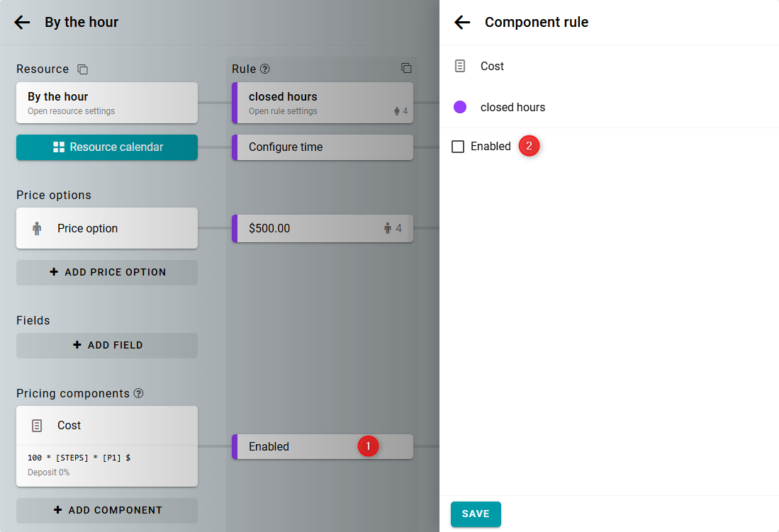The width and height of the screenshot is (779, 532).
Task: Click the purple closed hours color dot
Action: (460, 108)
